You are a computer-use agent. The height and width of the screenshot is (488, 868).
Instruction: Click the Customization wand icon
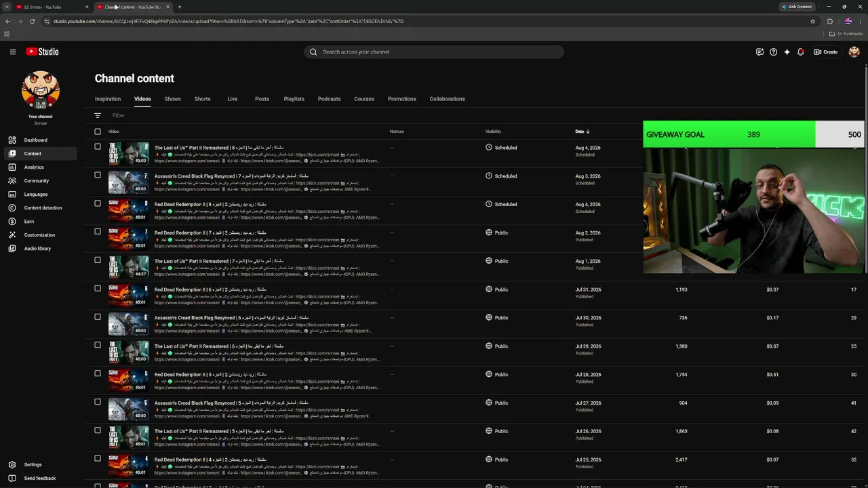[12, 235]
